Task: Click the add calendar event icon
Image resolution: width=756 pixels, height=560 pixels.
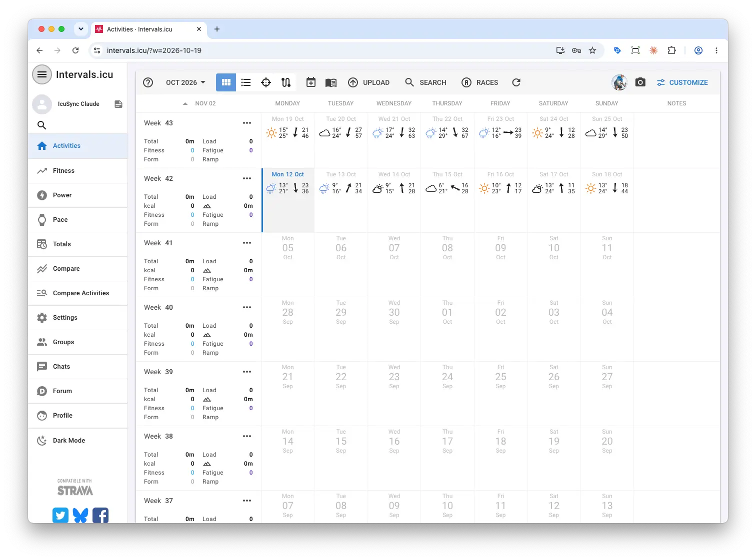Action: click(311, 82)
